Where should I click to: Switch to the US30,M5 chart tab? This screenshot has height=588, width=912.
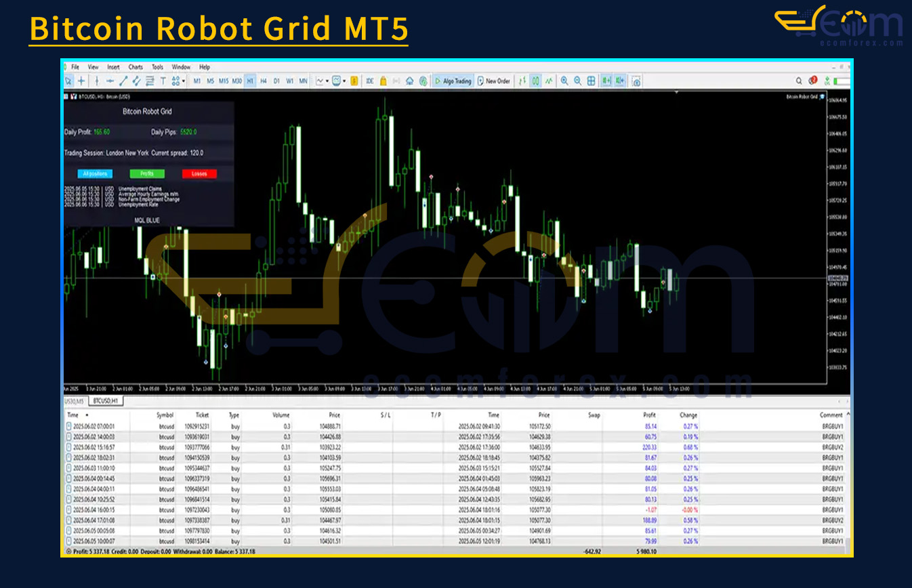pos(74,401)
